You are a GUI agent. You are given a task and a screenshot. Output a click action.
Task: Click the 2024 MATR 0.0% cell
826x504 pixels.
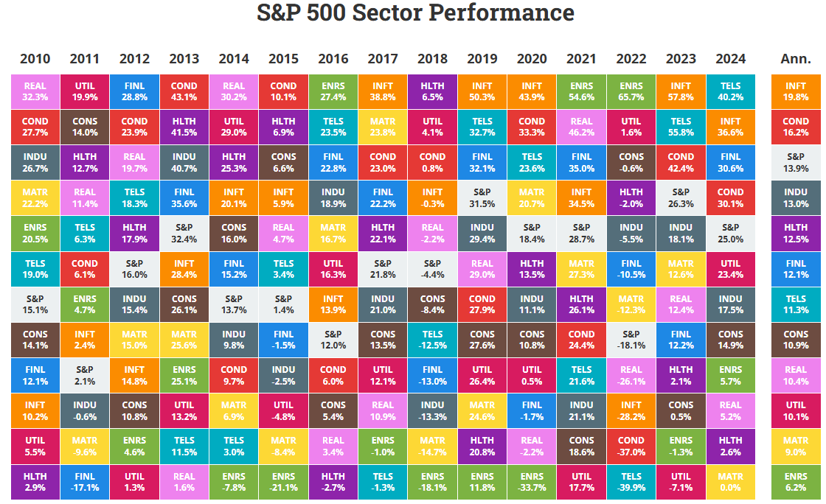click(x=730, y=482)
